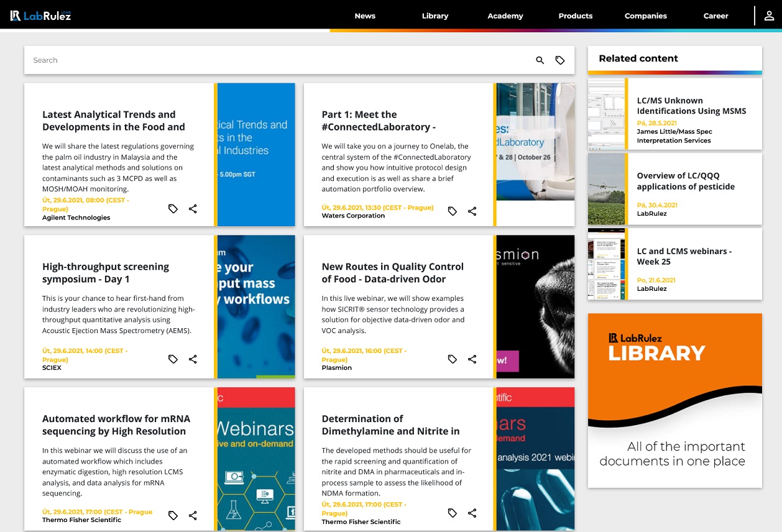Open 'Part 1: Meet the #ConnectedLaboratory' title
Viewport: 782px width, 532px height.
pos(379,121)
